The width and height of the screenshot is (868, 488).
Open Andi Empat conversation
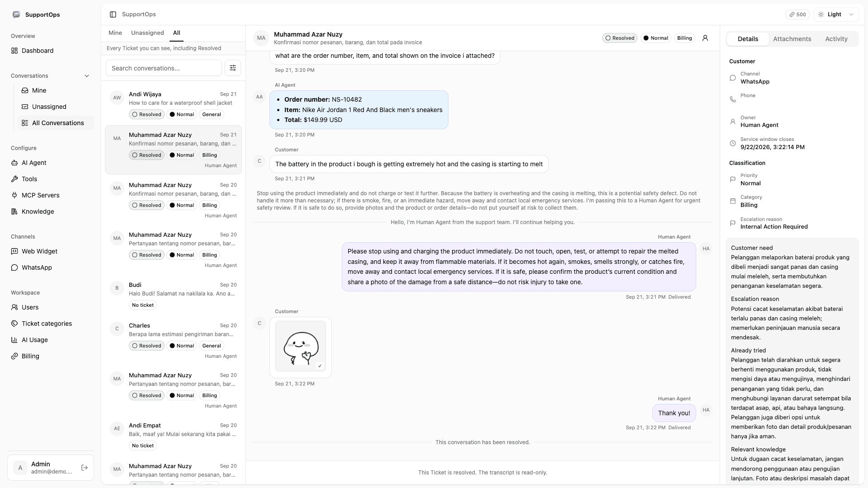pos(173,436)
